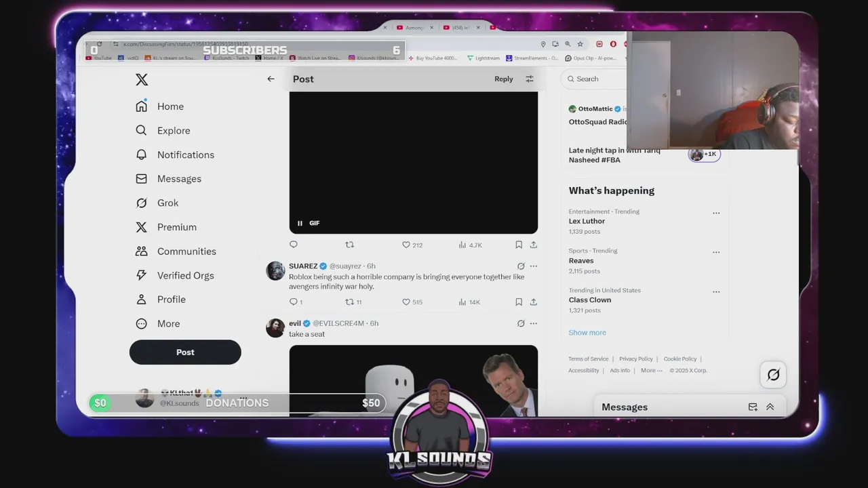Open the Premium page
Image resolution: width=868 pixels, height=488 pixels.
point(166,227)
